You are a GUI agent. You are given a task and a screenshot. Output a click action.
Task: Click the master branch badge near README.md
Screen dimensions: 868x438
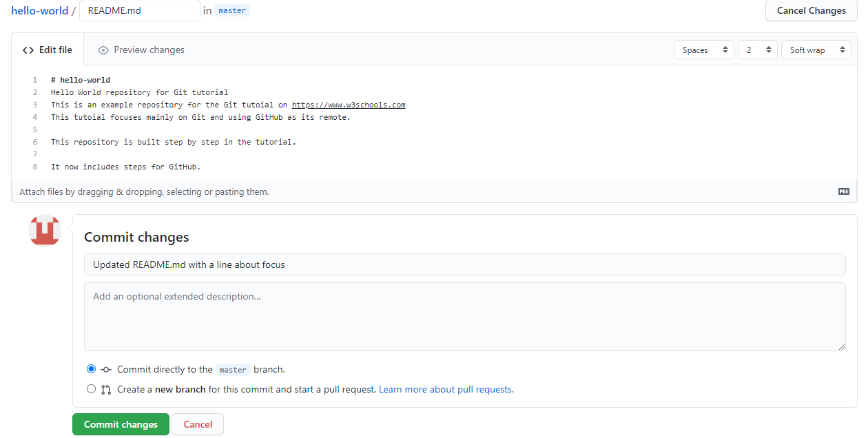click(x=231, y=10)
